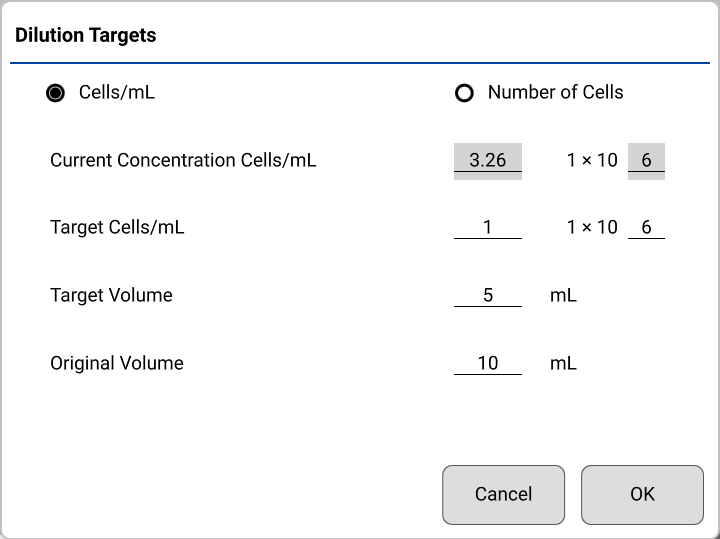Click the Target Volume label
The height and width of the screenshot is (539, 720).
pyautogui.click(x=111, y=295)
